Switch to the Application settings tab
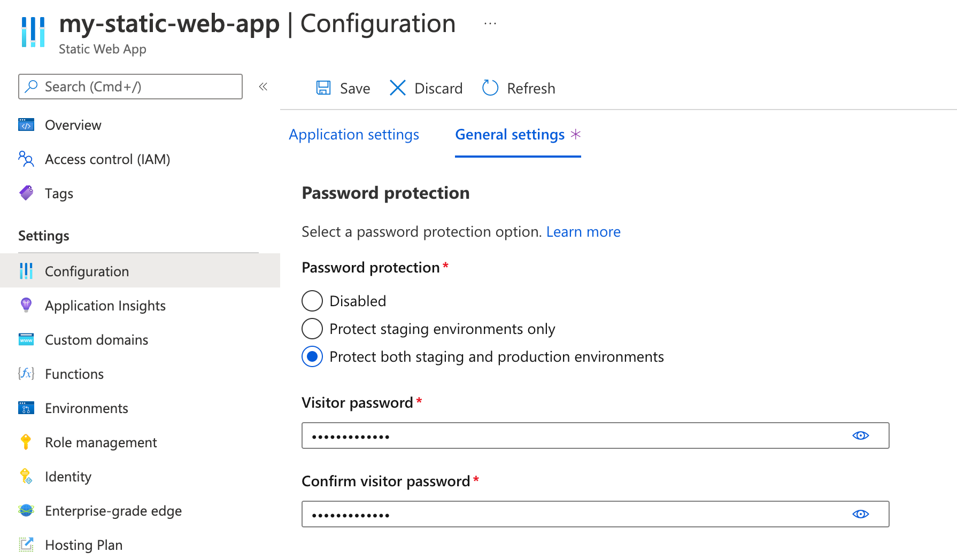The image size is (957, 560). pos(353,135)
